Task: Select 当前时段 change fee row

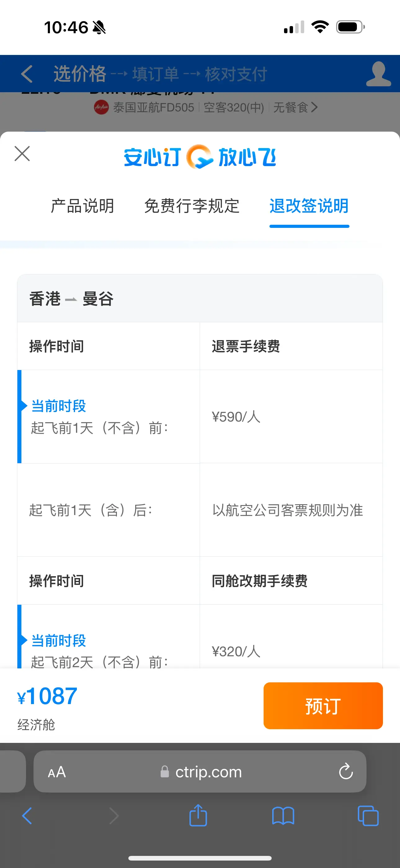Action: [200, 636]
